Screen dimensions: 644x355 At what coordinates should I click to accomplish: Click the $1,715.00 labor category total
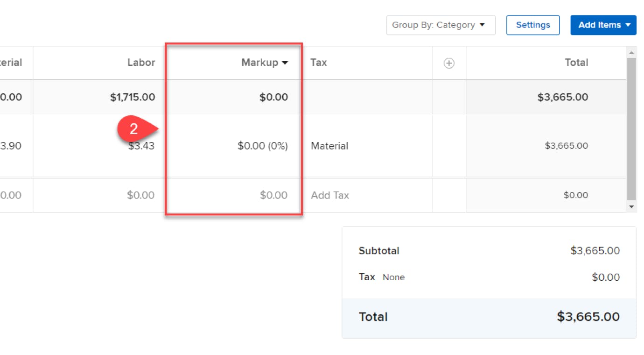pos(133,97)
